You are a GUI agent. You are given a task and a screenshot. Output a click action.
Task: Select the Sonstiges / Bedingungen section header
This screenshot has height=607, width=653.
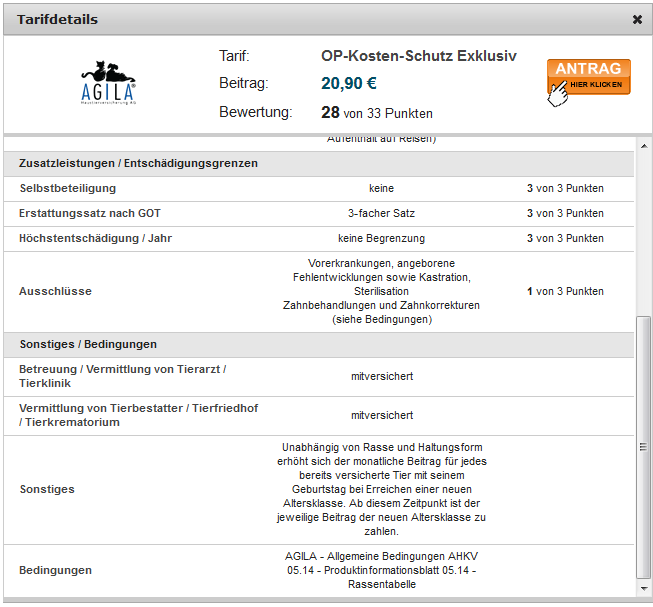[x=88, y=344]
